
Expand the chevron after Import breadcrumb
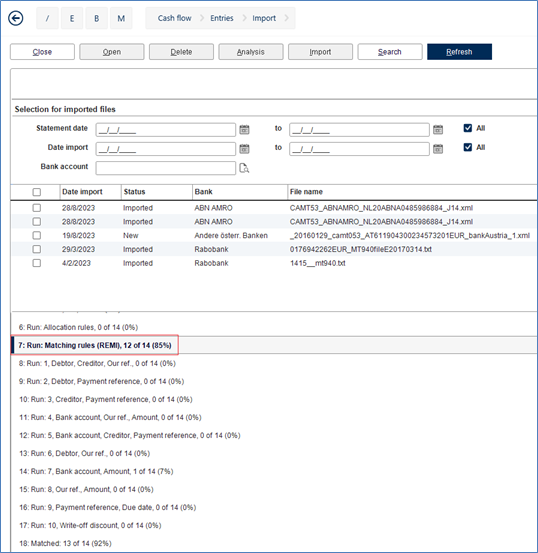(286, 18)
